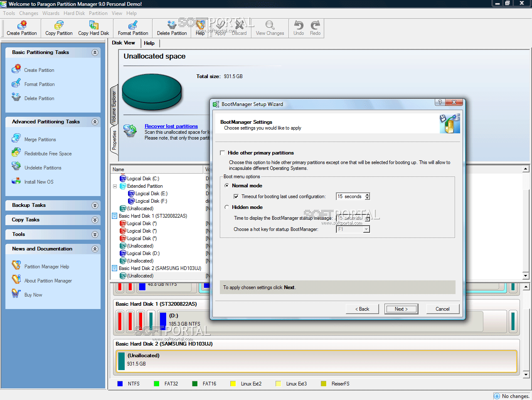Click Next in BootManager wizard
This screenshot has width=532, height=400.
pos(401,309)
